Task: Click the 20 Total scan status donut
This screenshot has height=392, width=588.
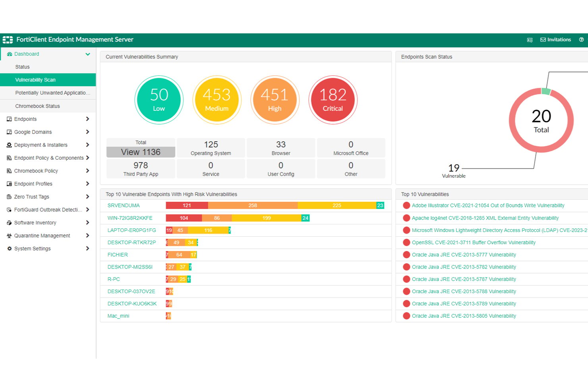Action: click(541, 120)
